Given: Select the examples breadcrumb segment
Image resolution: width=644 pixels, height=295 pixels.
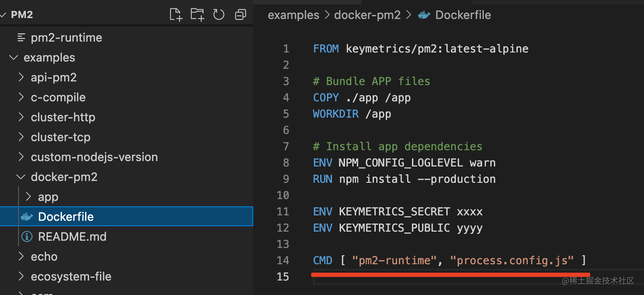Looking at the screenshot, I should pos(294,15).
